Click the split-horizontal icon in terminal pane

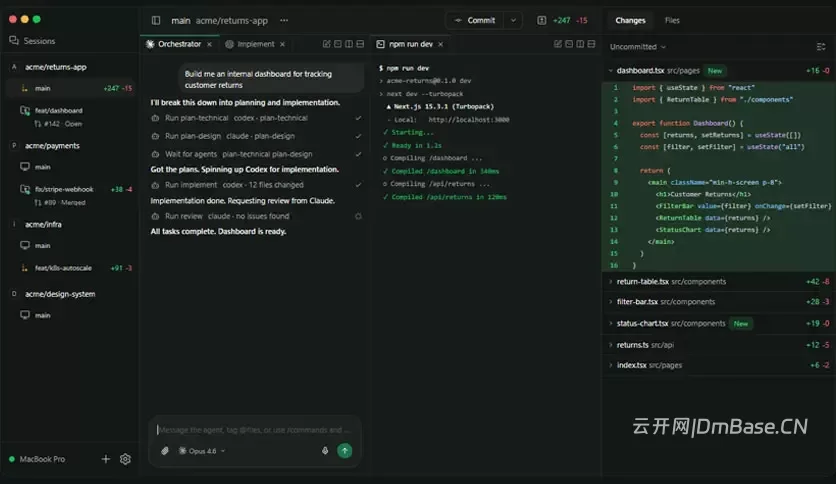click(591, 44)
